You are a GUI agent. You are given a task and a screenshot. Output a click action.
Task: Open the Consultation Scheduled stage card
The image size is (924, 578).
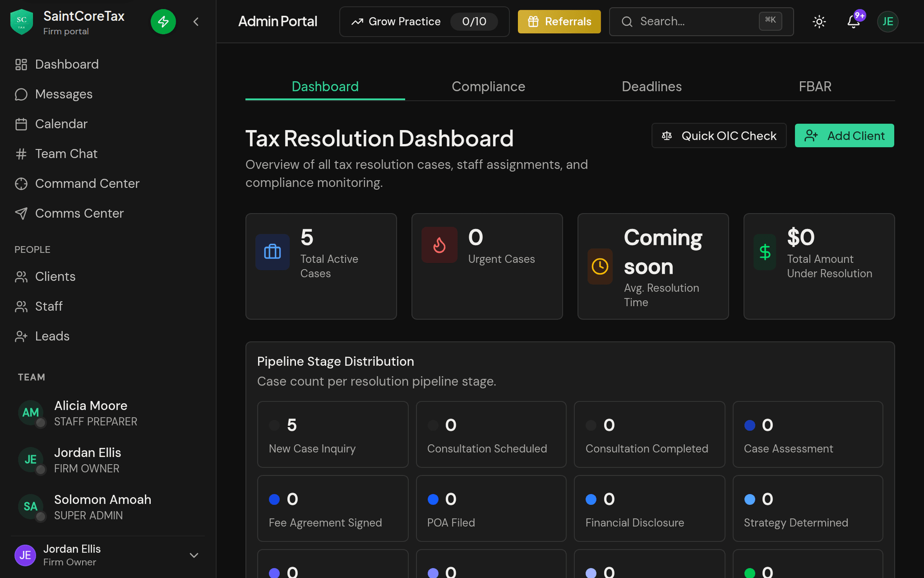(x=491, y=434)
